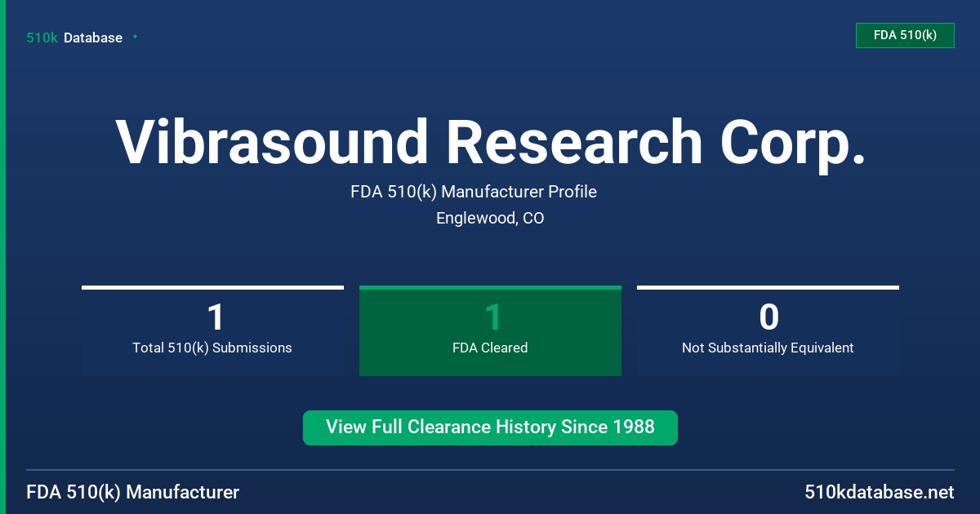Open the FDA Cleared stat card
Image resolution: width=980 pixels, height=514 pixels.
490,330
